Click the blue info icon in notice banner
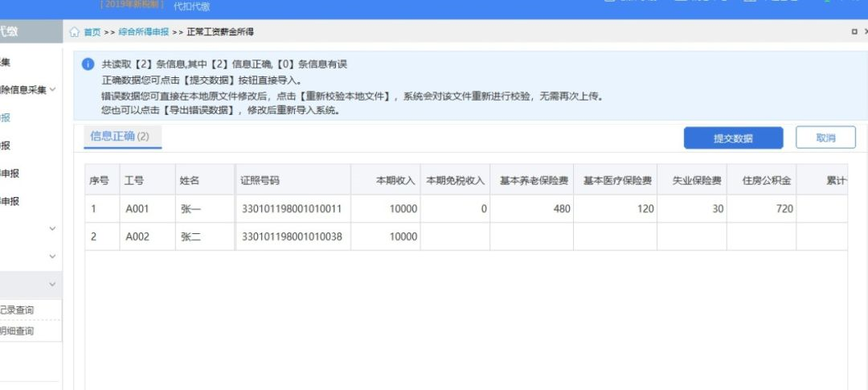 coord(88,64)
